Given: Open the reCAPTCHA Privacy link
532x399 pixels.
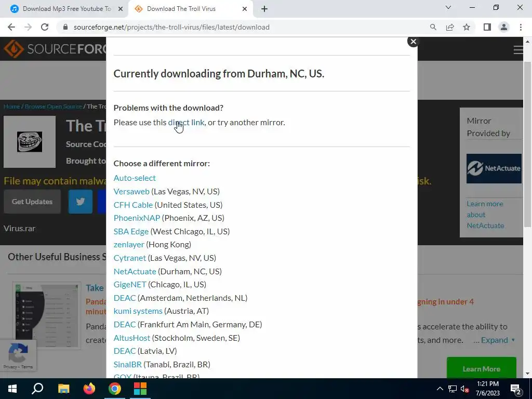Looking at the screenshot, I should coord(10,367).
